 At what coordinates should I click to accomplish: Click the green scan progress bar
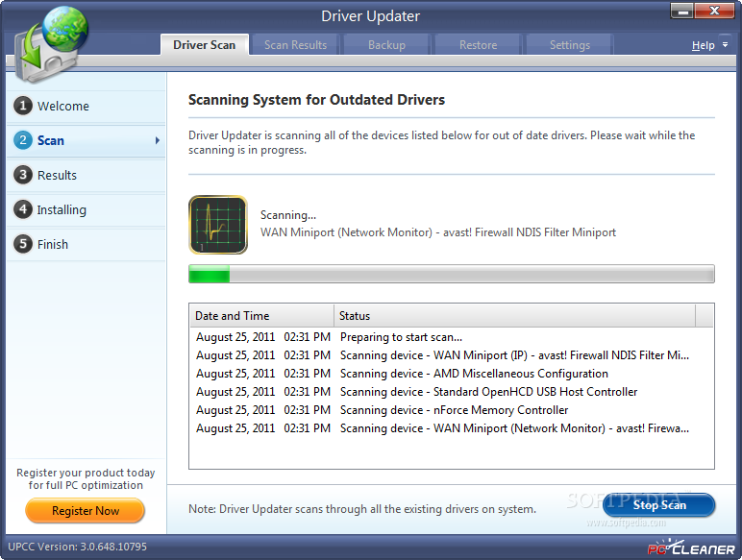(x=452, y=274)
